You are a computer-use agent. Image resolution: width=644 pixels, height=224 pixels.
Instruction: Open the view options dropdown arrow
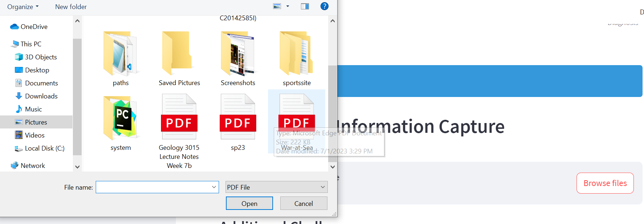point(288,6)
